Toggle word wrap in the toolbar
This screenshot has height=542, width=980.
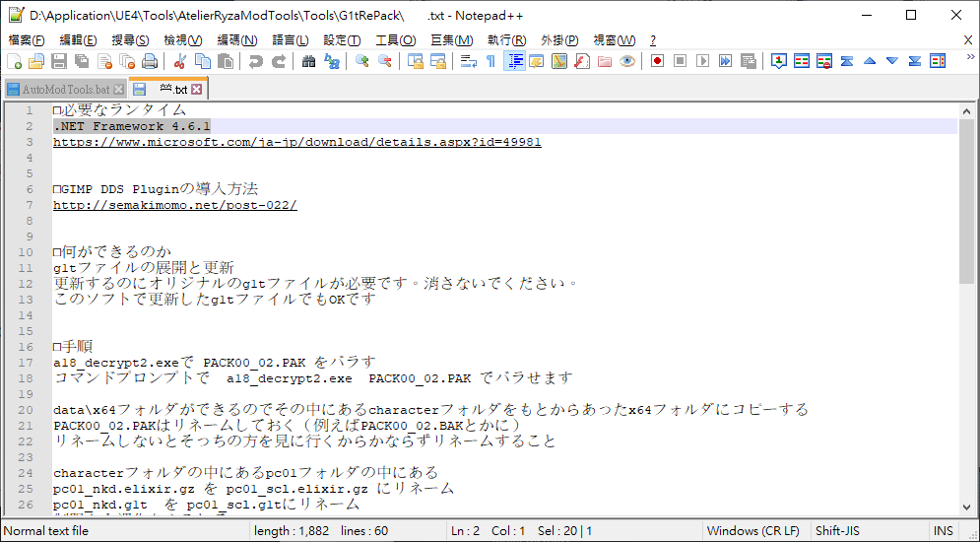coord(468,61)
